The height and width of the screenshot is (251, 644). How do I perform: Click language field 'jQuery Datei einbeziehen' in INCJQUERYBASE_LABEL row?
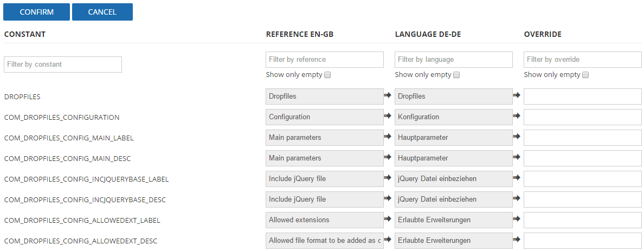[x=453, y=179]
